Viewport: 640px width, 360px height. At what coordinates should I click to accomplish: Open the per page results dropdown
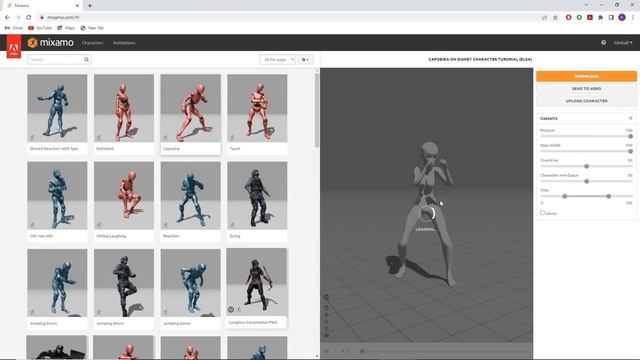click(x=278, y=60)
